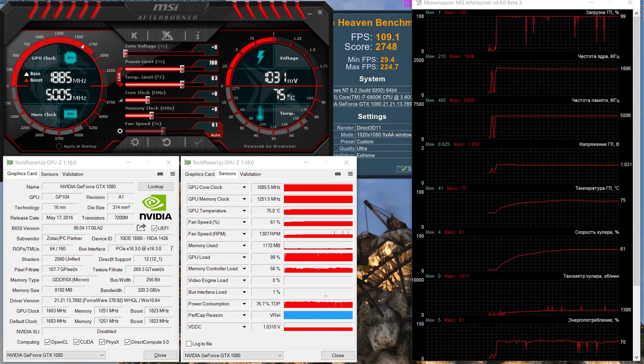Click the thermometer temperature icon
The width and height of the screenshot is (644, 364).
(x=260, y=113)
